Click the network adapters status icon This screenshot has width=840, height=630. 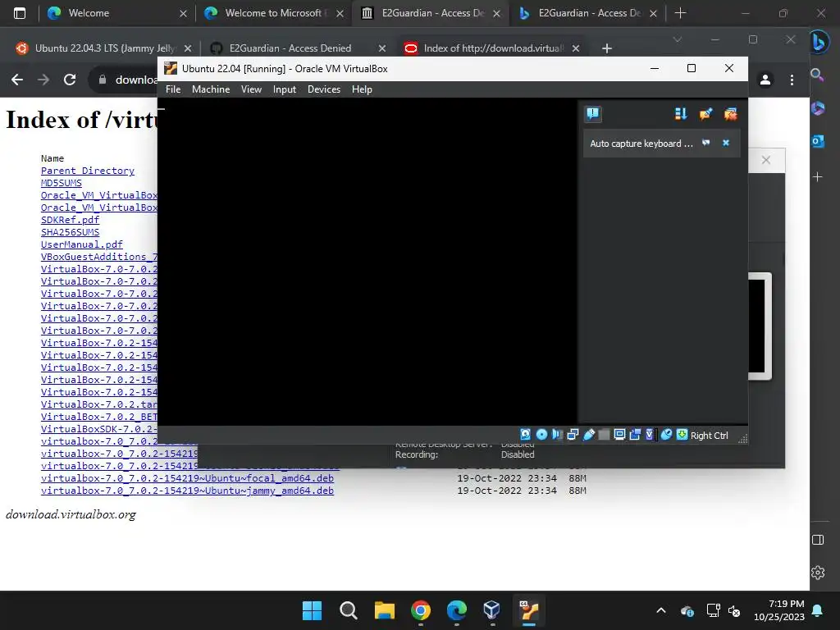(x=573, y=435)
